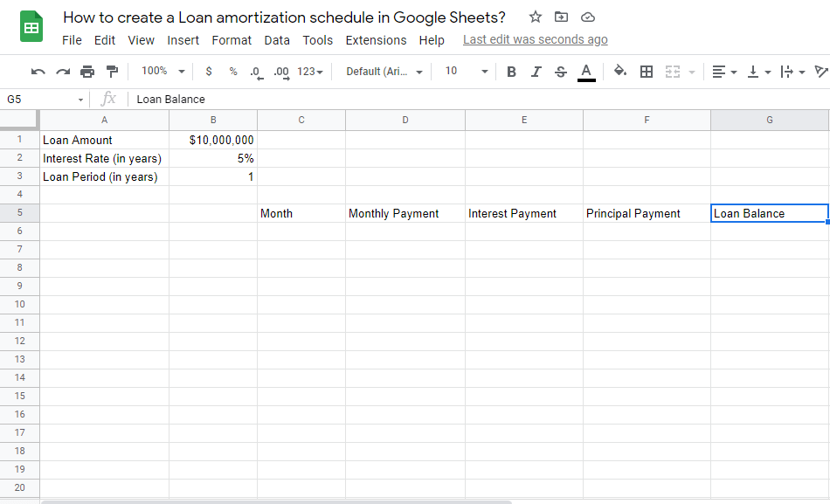
Task: Undo the last action
Action: (38, 72)
